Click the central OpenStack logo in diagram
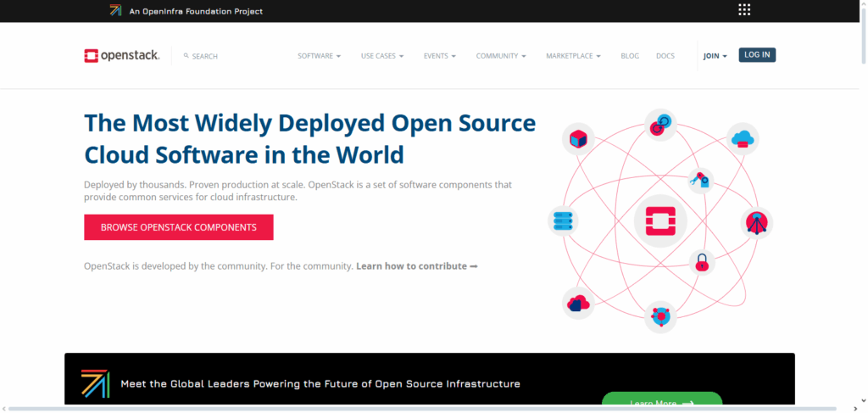 659,220
